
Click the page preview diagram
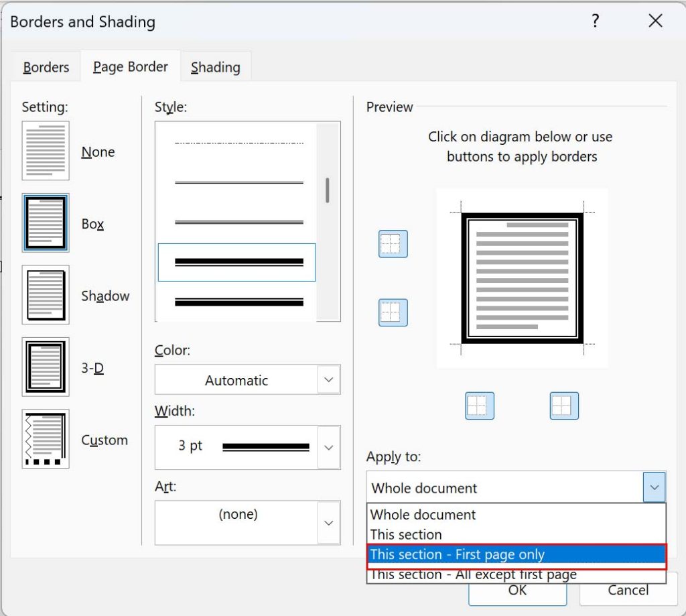[522, 278]
